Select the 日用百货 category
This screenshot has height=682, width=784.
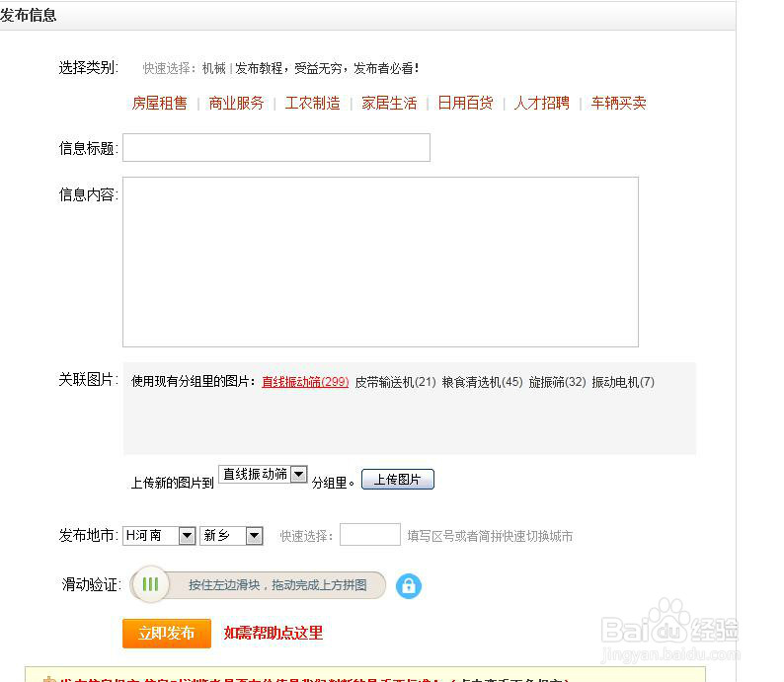tap(465, 103)
